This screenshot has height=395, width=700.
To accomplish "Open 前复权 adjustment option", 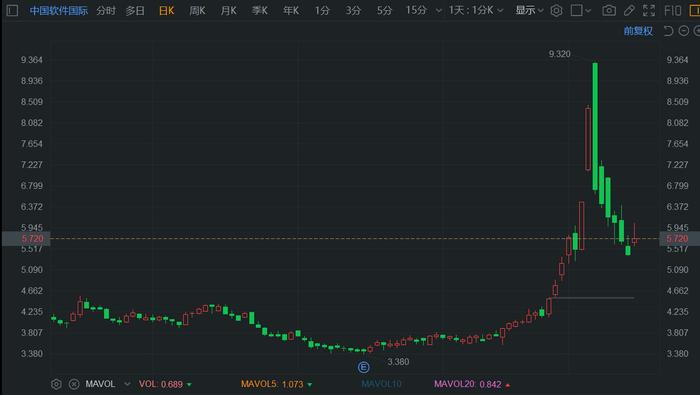I will tap(638, 31).
